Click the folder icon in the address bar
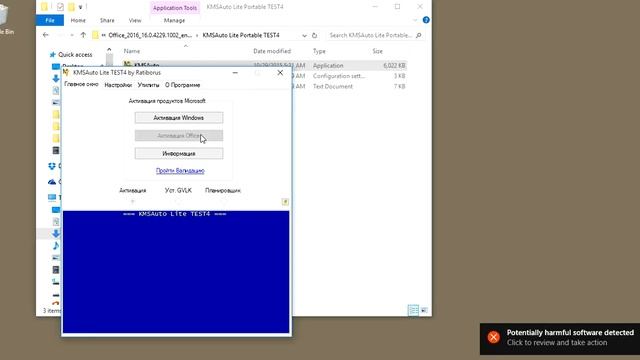 [96, 36]
